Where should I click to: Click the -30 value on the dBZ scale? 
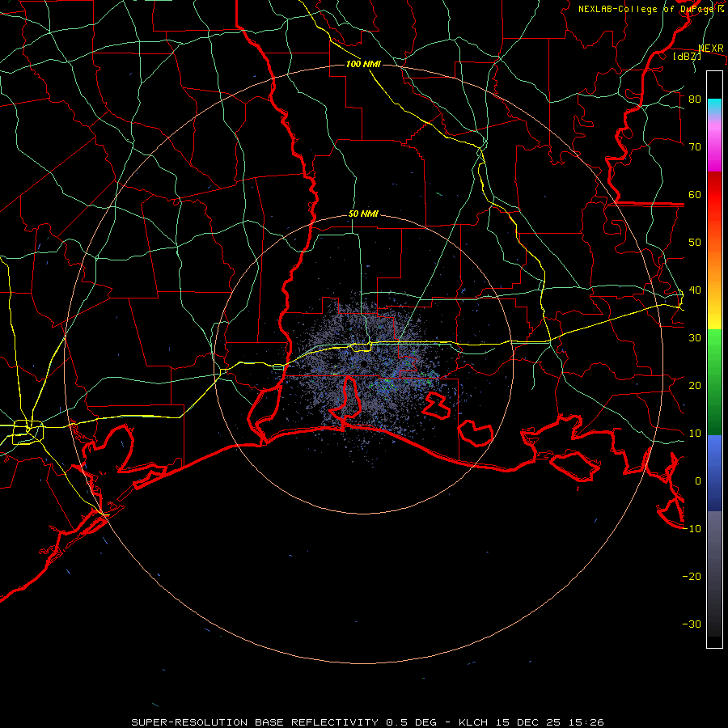(692, 624)
